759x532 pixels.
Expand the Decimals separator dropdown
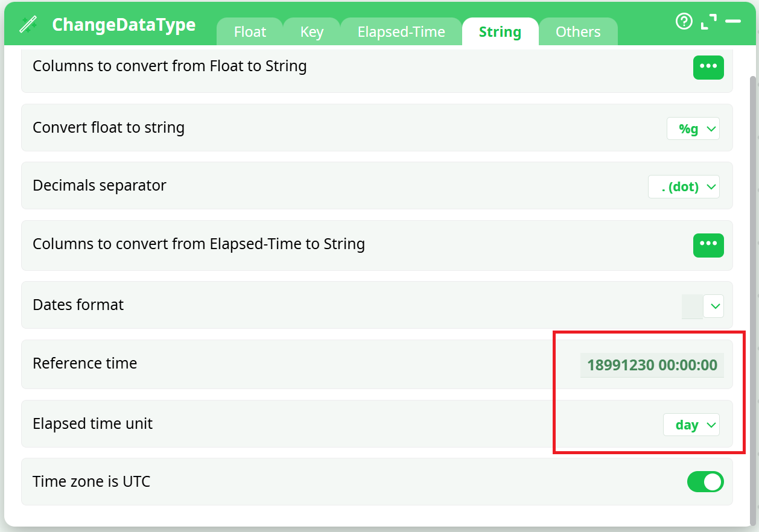(x=684, y=187)
